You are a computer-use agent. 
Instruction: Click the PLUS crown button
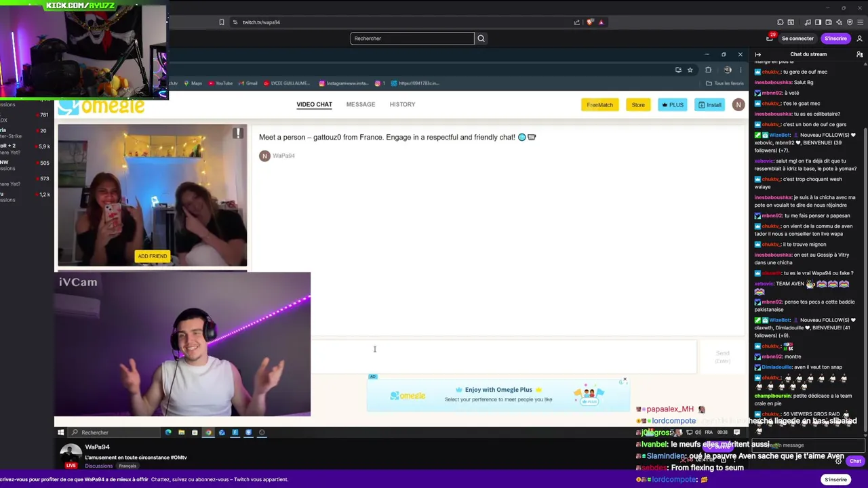pos(673,105)
